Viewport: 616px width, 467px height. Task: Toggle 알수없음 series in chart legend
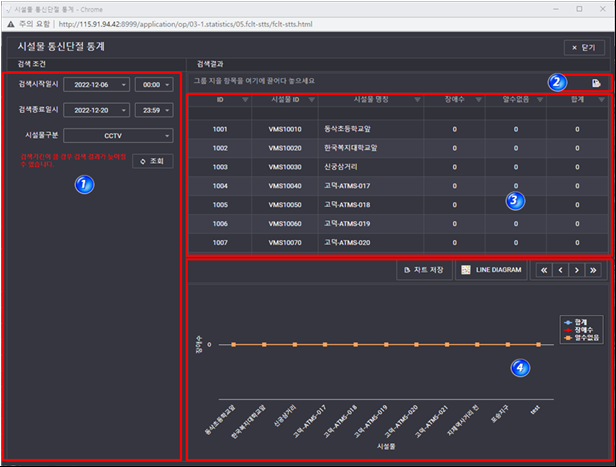[x=578, y=339]
